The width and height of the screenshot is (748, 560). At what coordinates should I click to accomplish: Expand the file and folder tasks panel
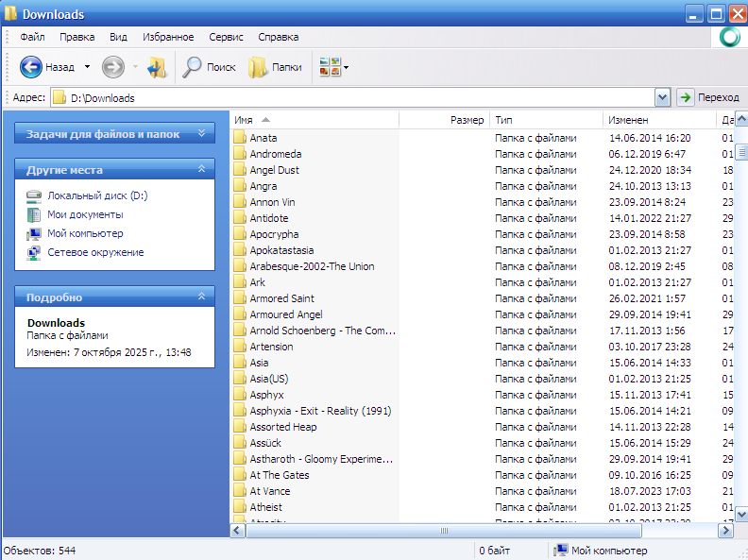202,133
